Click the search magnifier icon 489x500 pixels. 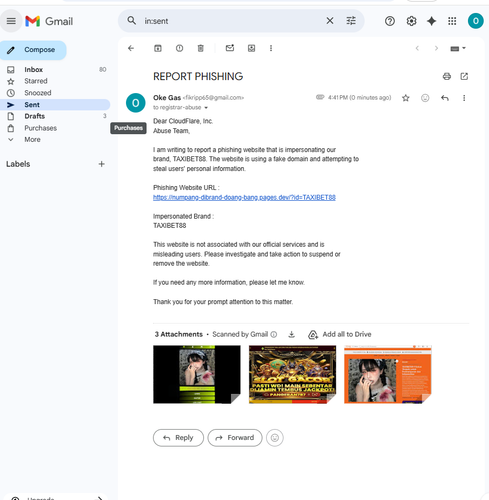click(x=132, y=21)
